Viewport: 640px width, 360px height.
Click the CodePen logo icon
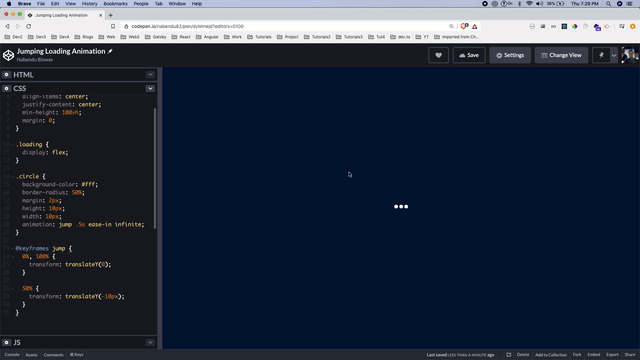tap(8, 55)
